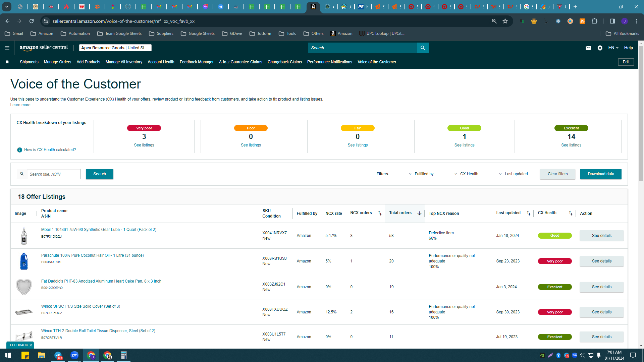644x362 pixels.
Task: Open the UPC Lookup bookmark
Action: click(382, 34)
